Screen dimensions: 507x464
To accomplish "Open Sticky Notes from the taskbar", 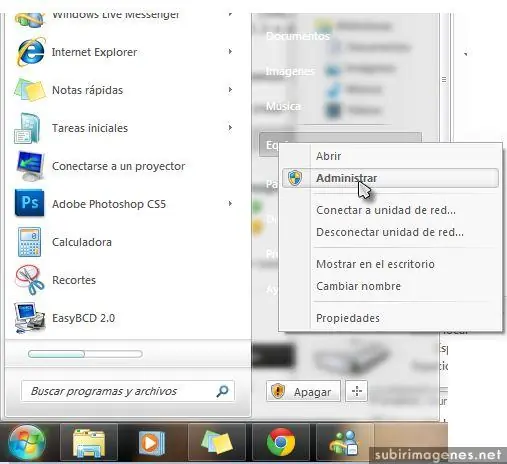I will pos(217,442).
